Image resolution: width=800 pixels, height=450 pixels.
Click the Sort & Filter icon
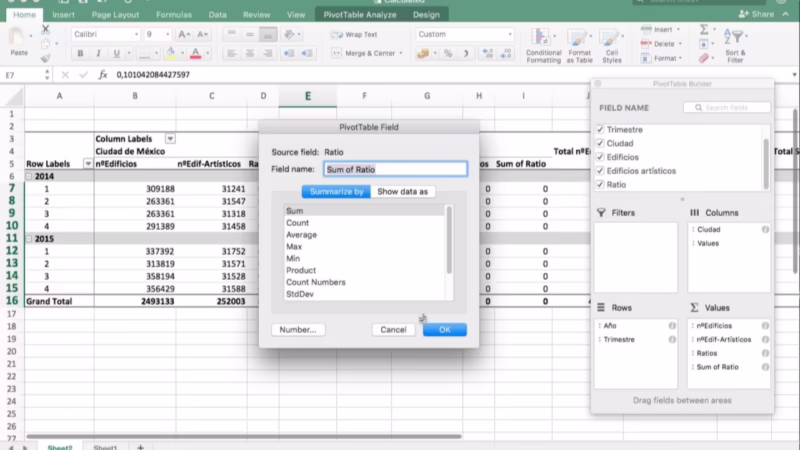click(735, 45)
